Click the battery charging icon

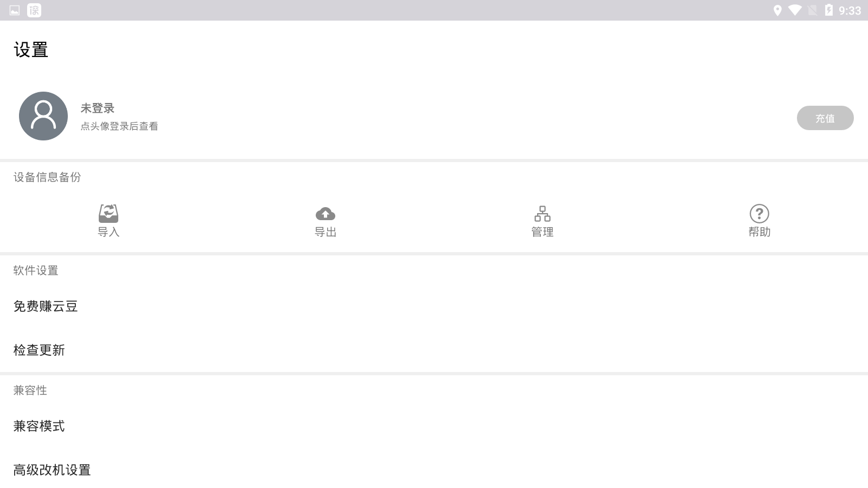click(x=829, y=10)
